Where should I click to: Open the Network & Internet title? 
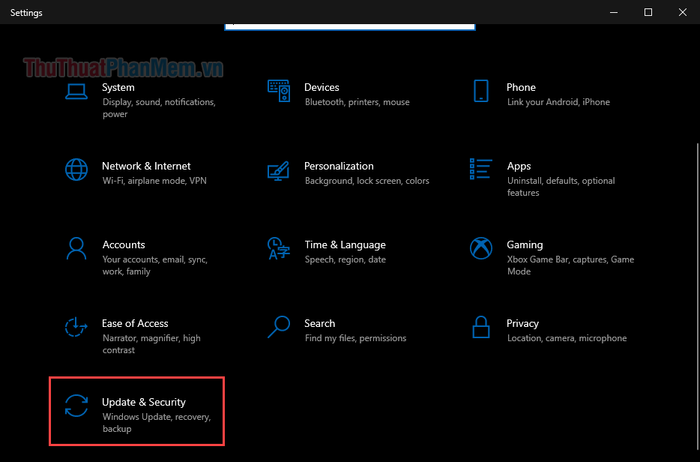pos(146,166)
